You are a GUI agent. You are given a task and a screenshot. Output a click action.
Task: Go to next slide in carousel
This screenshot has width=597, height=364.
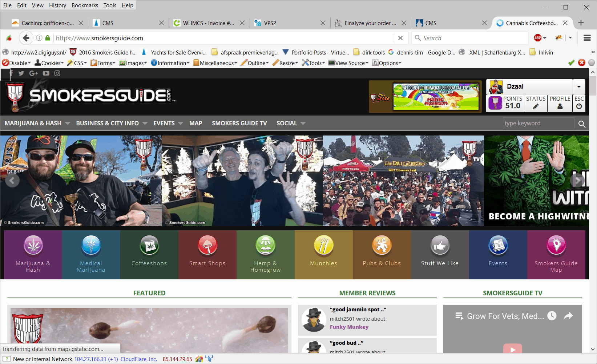pyautogui.click(x=577, y=180)
